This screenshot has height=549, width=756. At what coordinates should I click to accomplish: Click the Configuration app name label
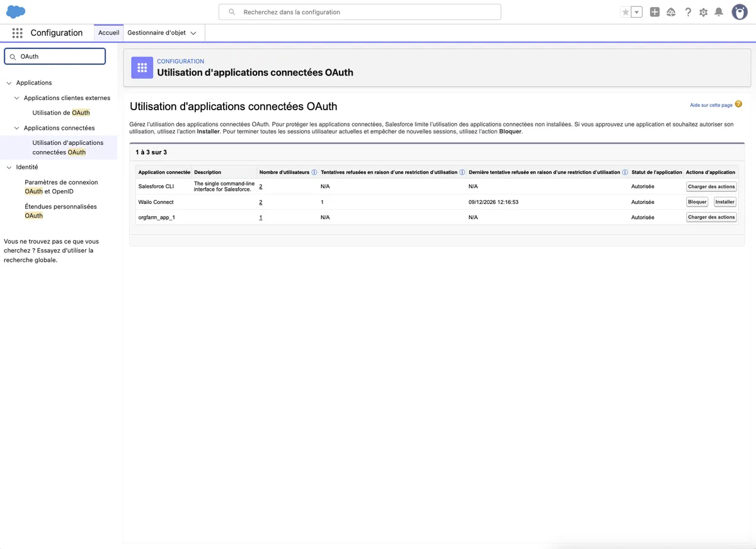(57, 33)
